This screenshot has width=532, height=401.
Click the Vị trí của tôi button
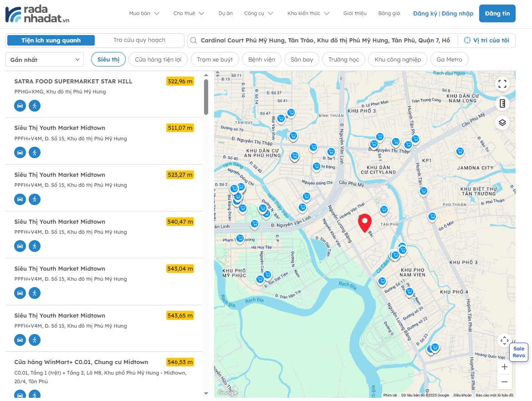point(486,41)
